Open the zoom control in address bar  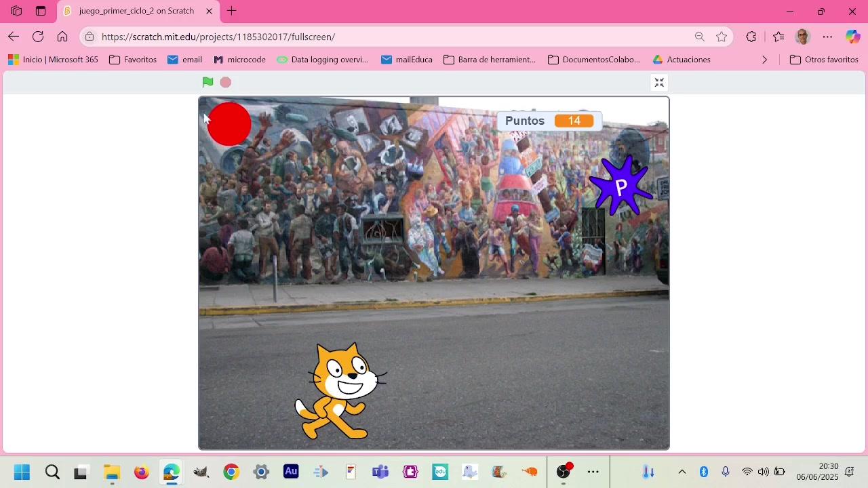point(700,37)
